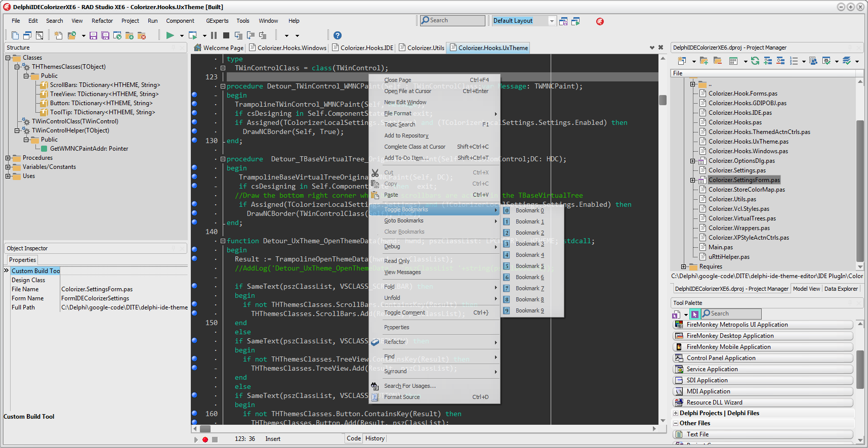Click the Help contents question mark icon

coord(338,35)
